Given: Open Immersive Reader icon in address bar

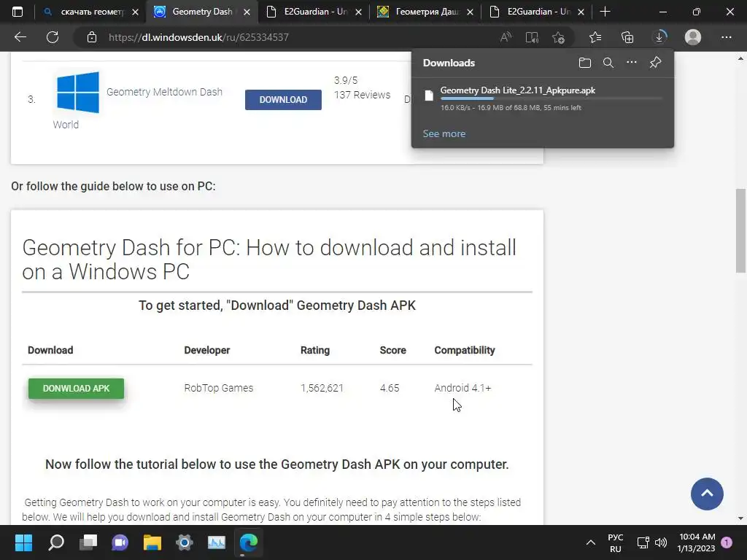Looking at the screenshot, I should (x=532, y=37).
